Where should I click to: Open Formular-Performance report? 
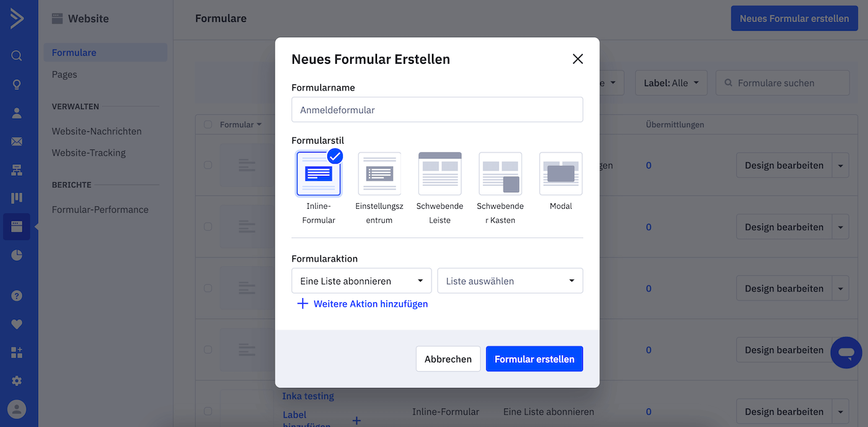pos(100,209)
